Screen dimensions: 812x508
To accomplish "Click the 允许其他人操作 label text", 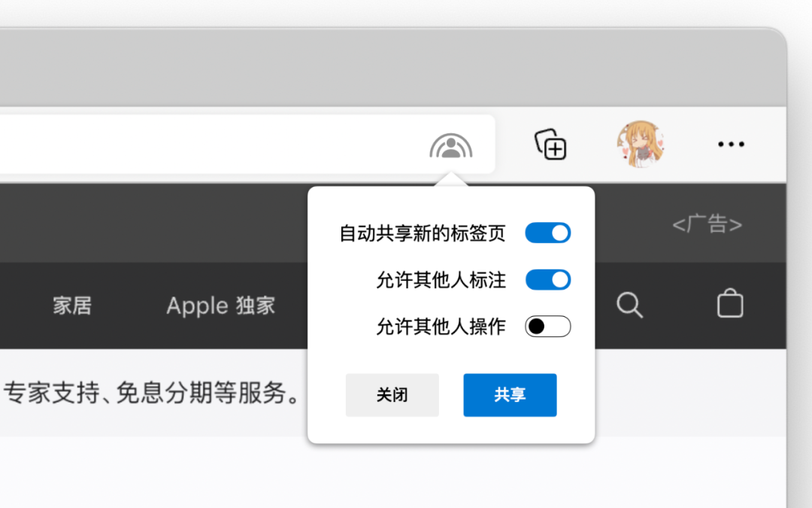I will tap(441, 327).
